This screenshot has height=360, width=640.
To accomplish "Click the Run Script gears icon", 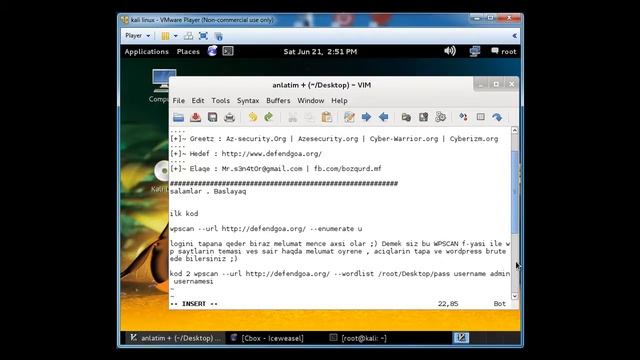I will [440, 118].
